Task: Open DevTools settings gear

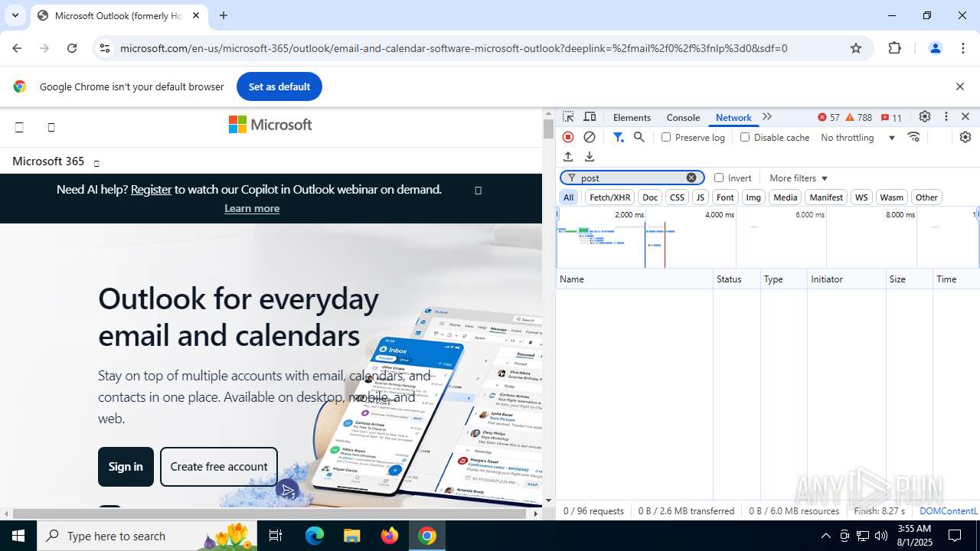Action: [x=925, y=117]
